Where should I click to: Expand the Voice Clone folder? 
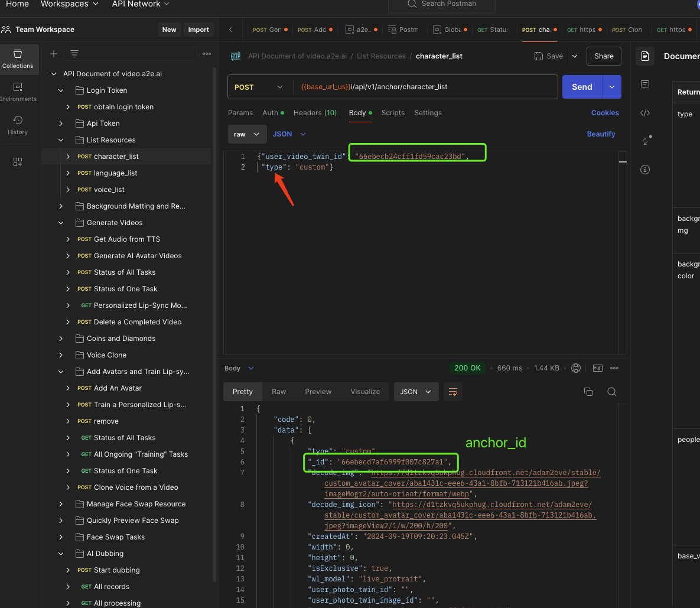tap(61, 355)
